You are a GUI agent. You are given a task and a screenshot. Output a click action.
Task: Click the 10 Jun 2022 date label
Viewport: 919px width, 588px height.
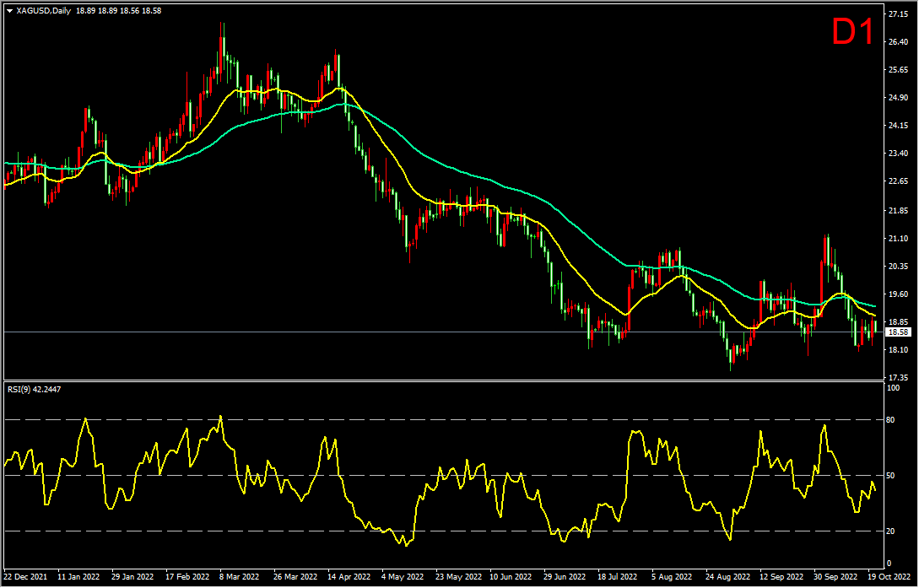tap(511, 576)
